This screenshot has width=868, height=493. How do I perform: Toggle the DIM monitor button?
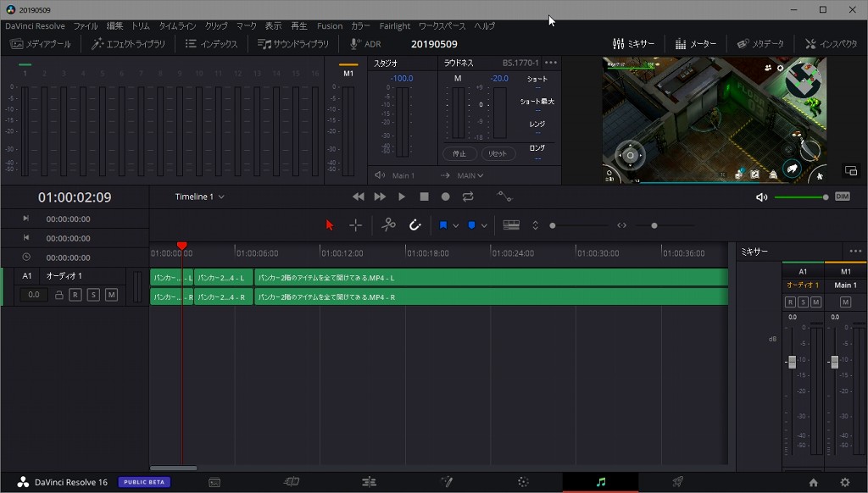842,197
